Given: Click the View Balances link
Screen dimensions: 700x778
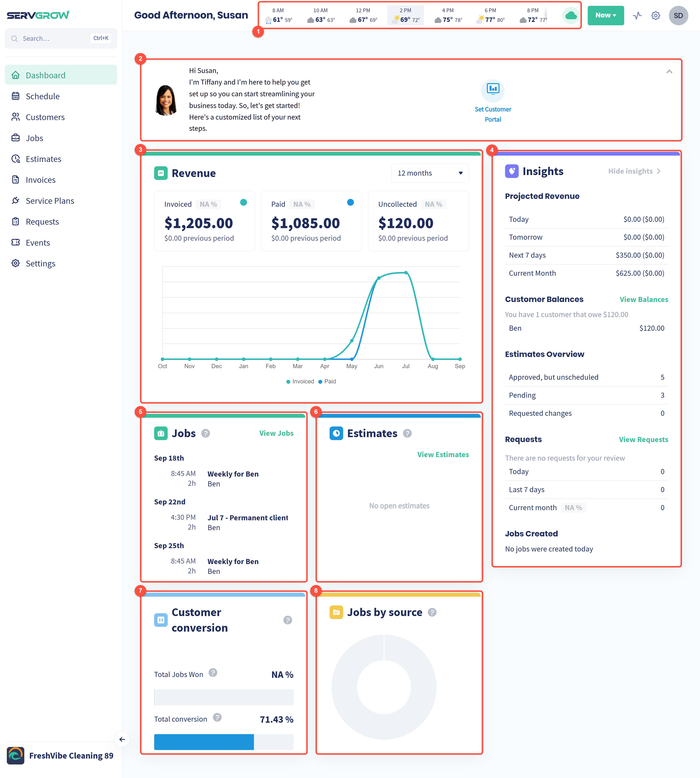Looking at the screenshot, I should click(x=643, y=299).
